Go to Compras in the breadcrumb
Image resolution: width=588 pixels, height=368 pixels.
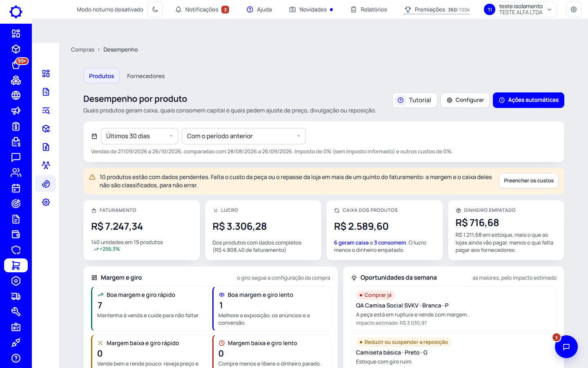(82, 49)
